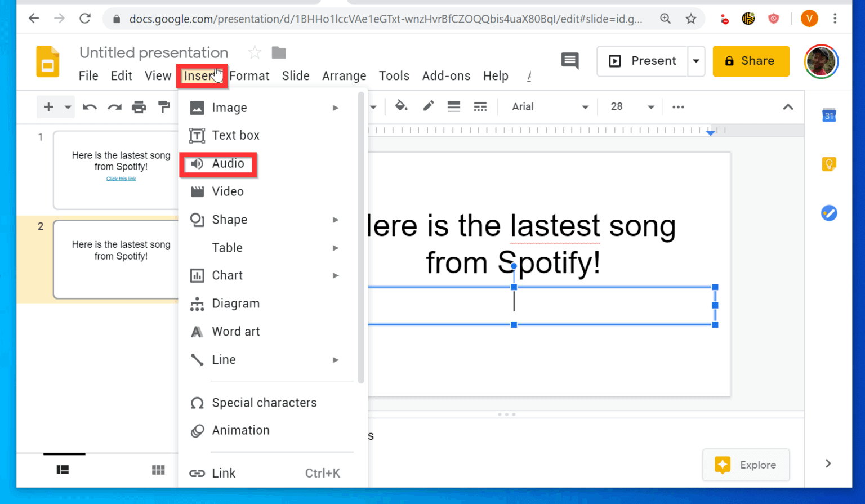Star the Untitled presentation
Viewport: 865px width, 504px height.
coord(255,53)
